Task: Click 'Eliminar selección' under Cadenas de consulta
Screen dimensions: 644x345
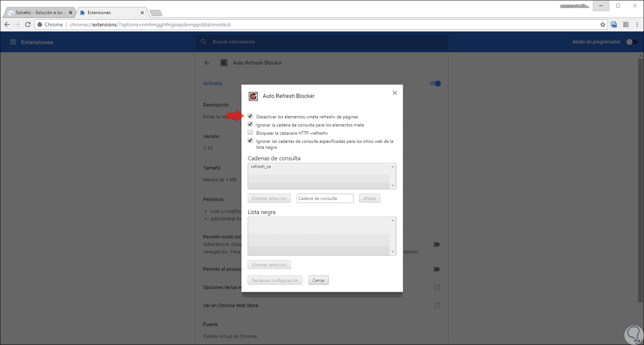Action: [269, 198]
